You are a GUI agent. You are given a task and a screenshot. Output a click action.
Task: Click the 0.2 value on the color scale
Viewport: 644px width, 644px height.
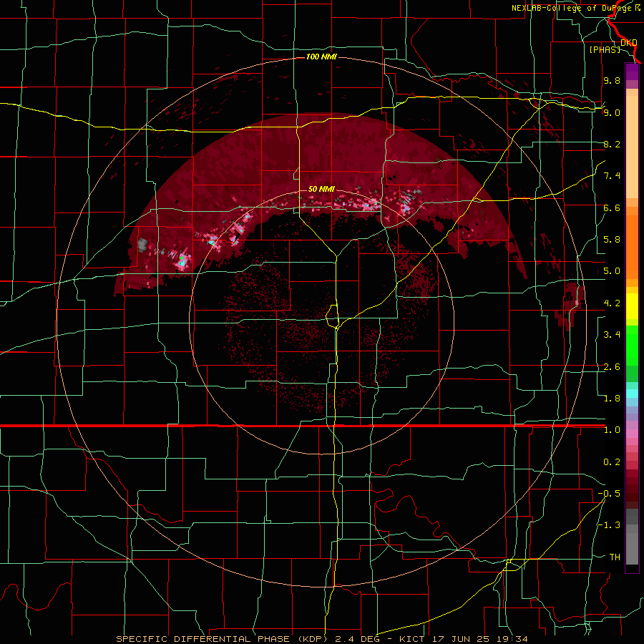pos(612,462)
